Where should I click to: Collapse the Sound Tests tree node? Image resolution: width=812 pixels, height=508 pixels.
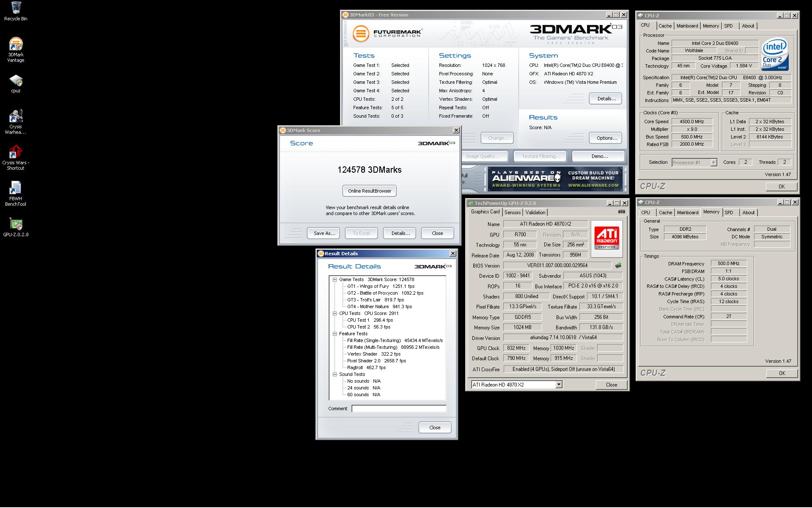tap(335, 374)
